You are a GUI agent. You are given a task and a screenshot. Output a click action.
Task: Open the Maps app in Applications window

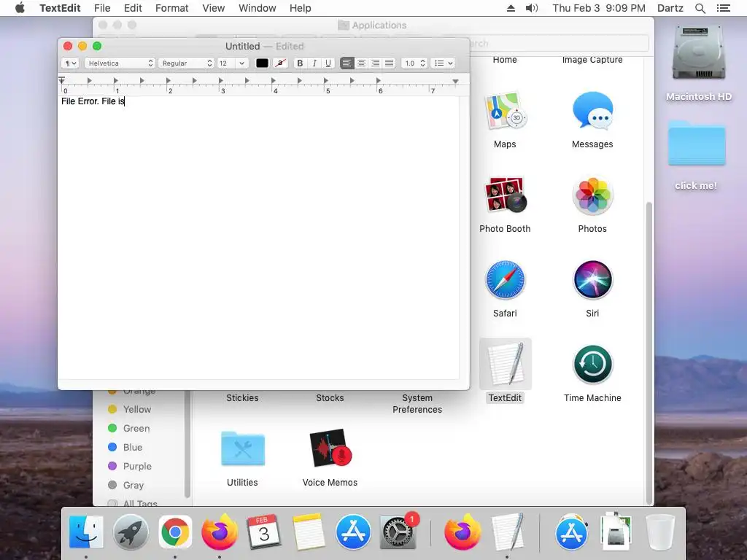[505, 112]
